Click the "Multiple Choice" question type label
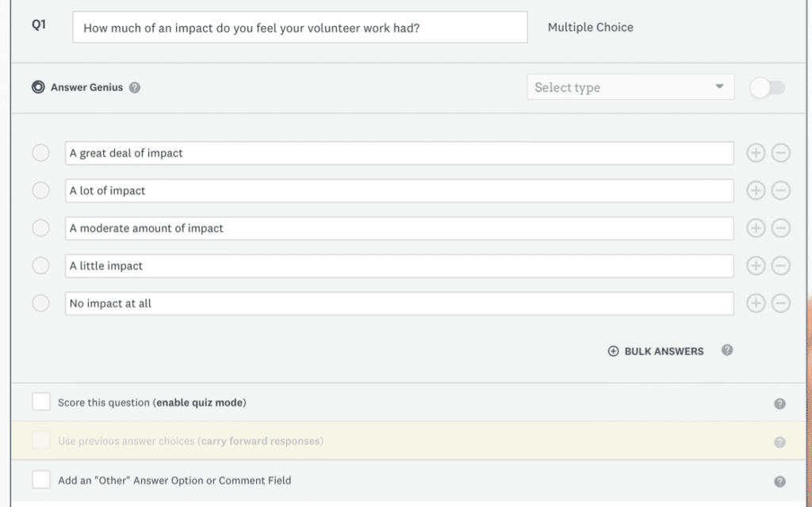812x507 pixels. [591, 27]
